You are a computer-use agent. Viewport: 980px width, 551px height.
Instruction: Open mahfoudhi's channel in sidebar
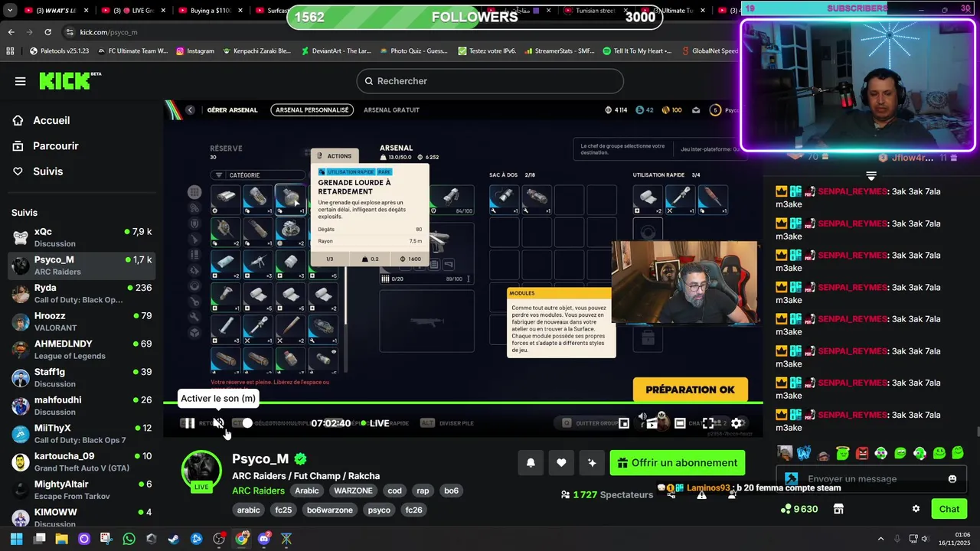point(81,406)
